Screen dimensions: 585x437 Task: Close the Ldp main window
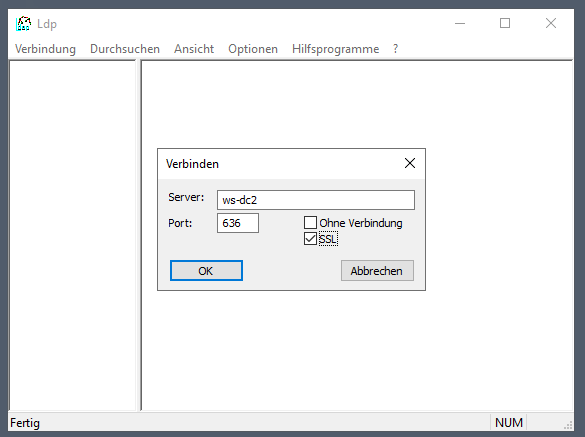[x=551, y=24]
